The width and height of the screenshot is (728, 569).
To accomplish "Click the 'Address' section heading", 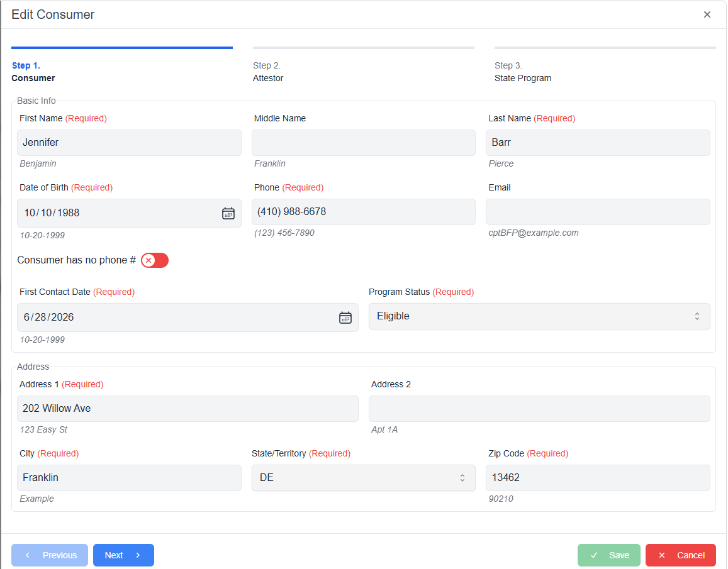I will [33, 367].
